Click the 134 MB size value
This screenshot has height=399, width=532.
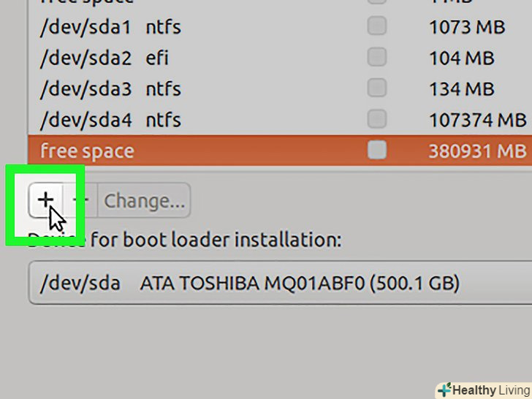pos(461,89)
